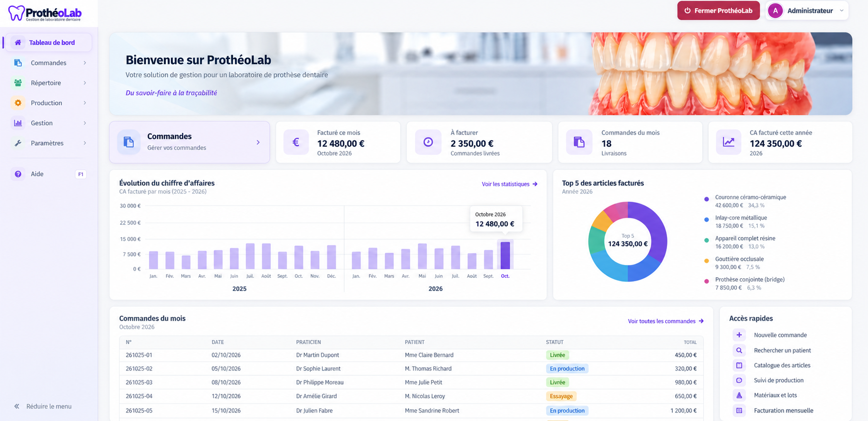Expand the Répertoire submenu chevron
The width and height of the screenshot is (868, 421).
pos(85,83)
